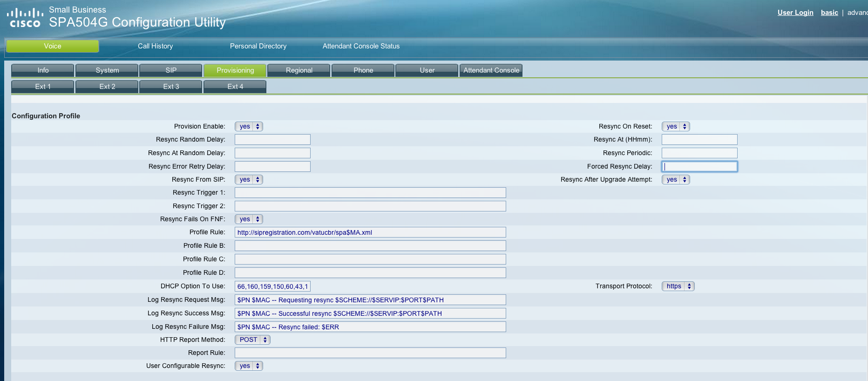Focus the Resync At (HHmm) field
868x381 pixels.
click(699, 140)
